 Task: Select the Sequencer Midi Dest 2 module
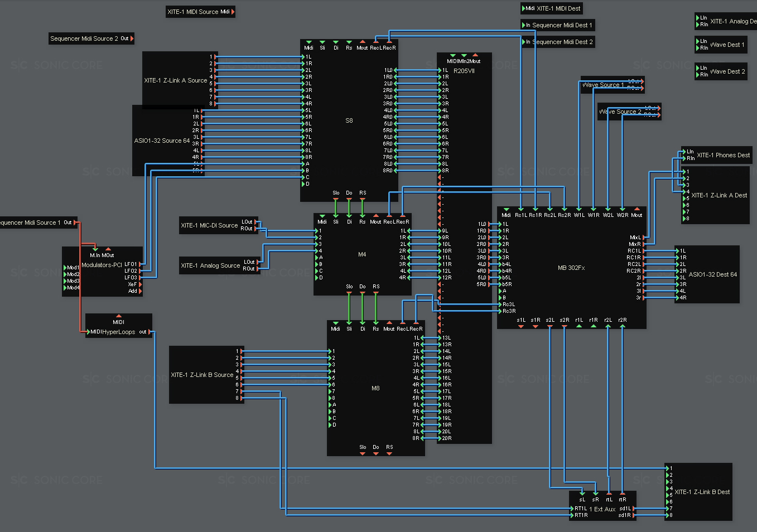pos(558,42)
